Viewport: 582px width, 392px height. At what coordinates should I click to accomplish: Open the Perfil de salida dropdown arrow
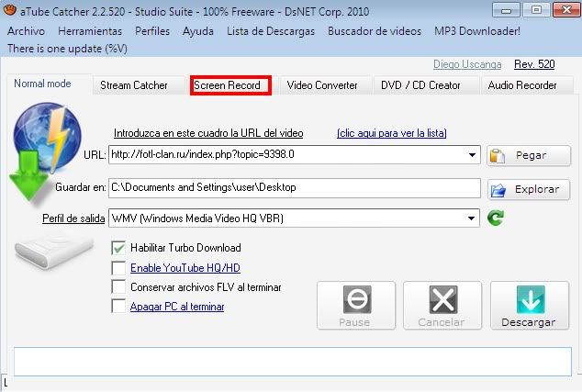pyautogui.click(x=472, y=218)
